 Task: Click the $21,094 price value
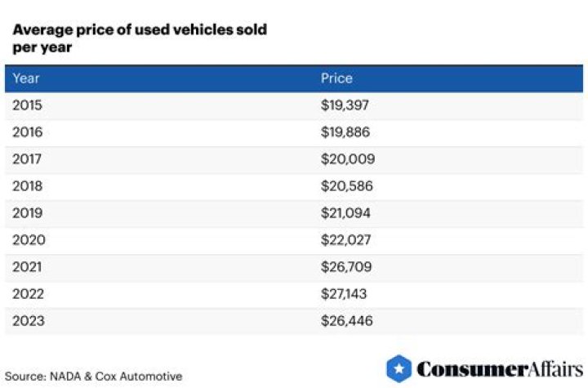pos(347,213)
